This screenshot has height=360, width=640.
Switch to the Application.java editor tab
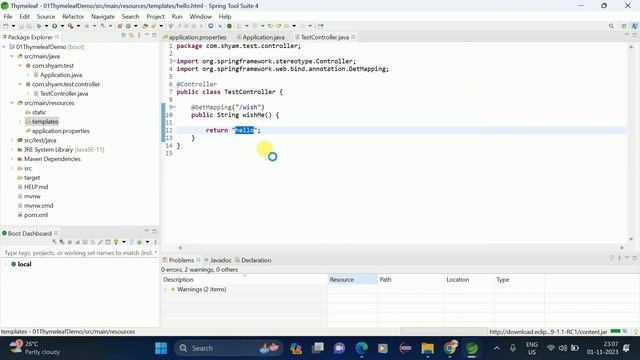(x=261, y=37)
